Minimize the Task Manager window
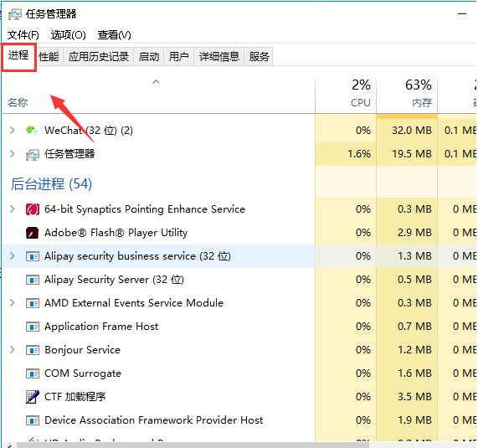 click(x=462, y=14)
